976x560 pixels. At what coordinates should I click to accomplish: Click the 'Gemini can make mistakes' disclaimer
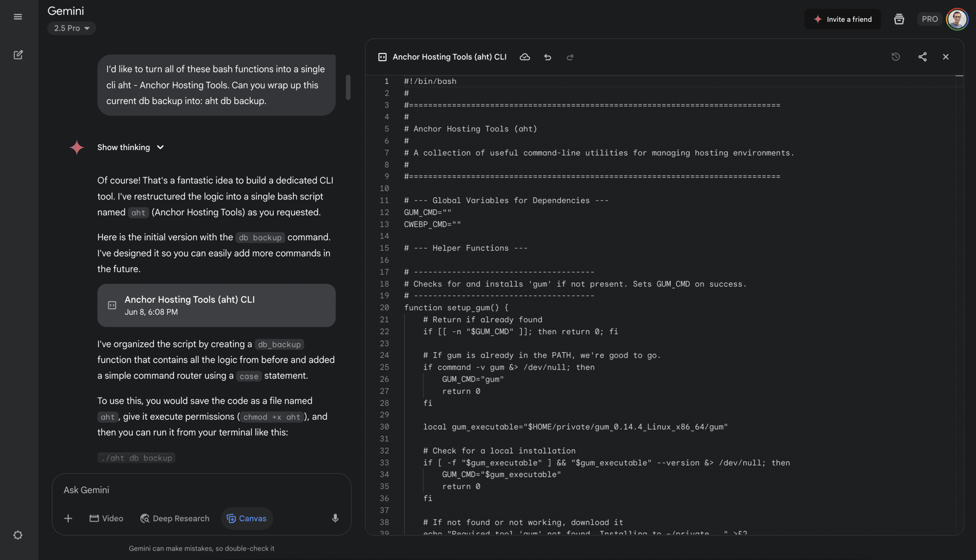point(202,549)
